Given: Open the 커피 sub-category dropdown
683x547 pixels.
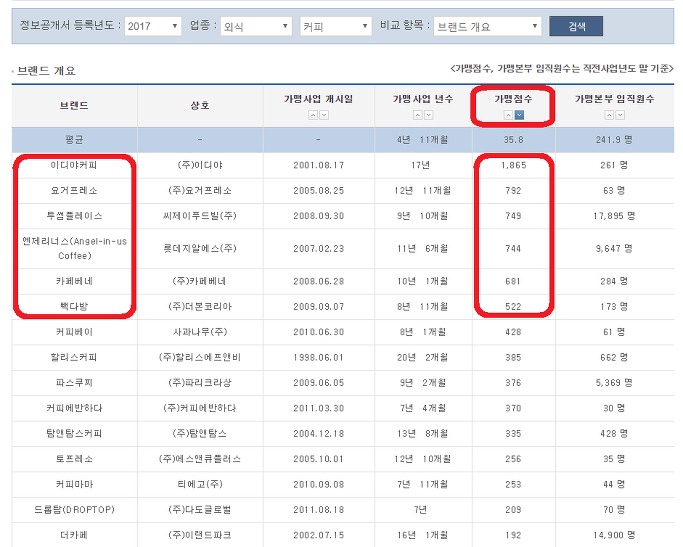Looking at the screenshot, I should pos(336,26).
